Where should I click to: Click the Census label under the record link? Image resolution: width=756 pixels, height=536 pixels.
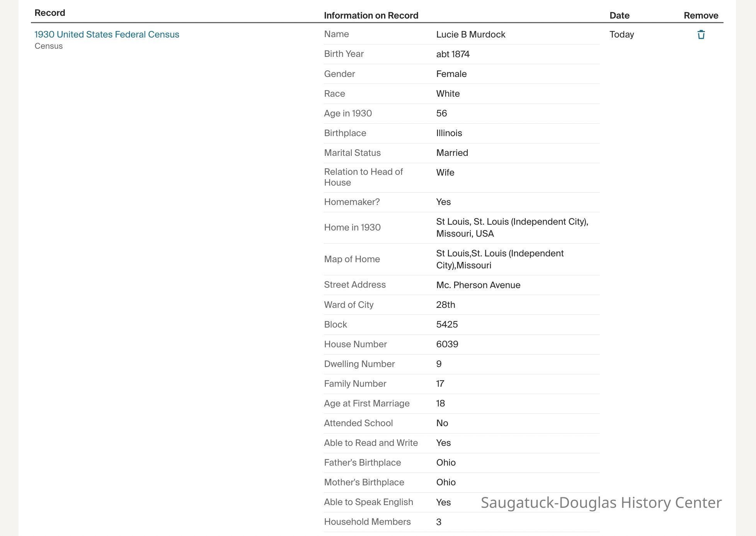point(48,46)
